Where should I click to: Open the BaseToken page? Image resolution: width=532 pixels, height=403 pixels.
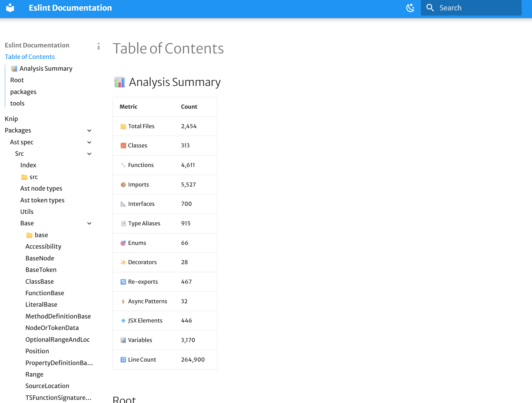[41, 270]
